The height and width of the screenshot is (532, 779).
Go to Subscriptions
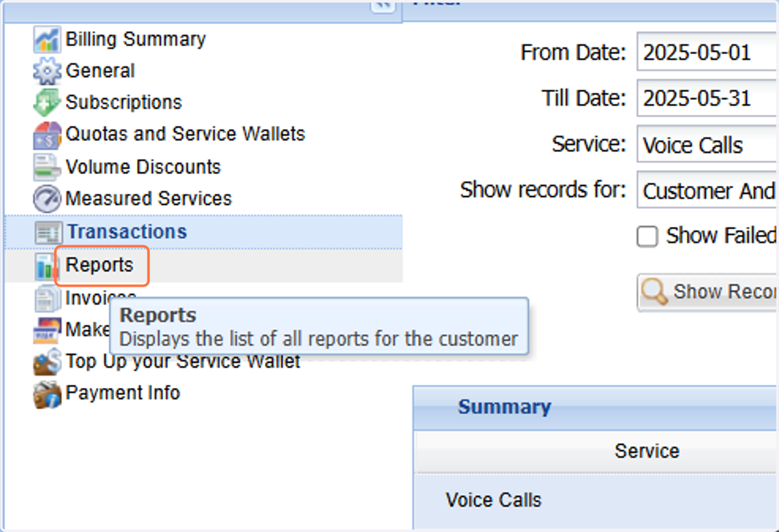coord(124,103)
